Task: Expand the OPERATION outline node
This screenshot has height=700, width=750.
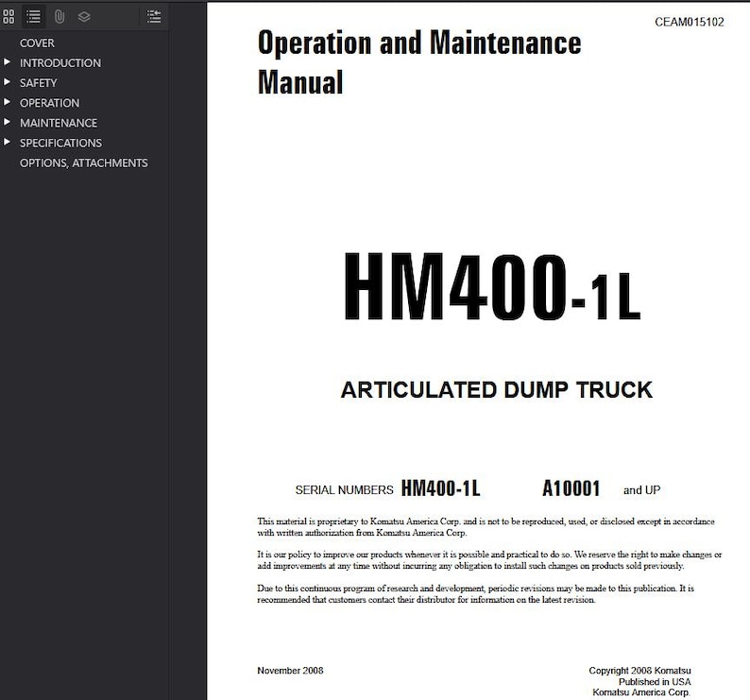Action: pos(7,102)
